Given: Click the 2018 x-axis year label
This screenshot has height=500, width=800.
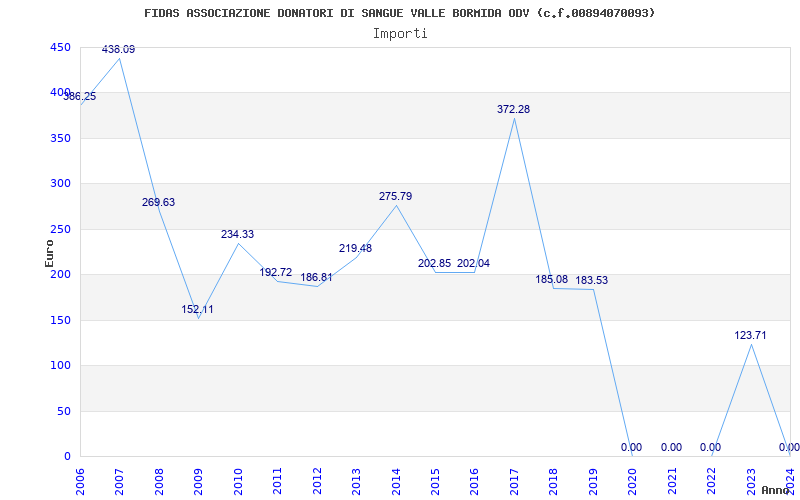Looking at the screenshot, I should (554, 481).
